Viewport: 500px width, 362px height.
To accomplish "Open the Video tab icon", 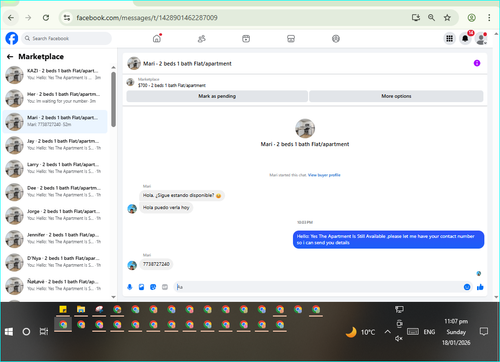I will pos(246,39).
